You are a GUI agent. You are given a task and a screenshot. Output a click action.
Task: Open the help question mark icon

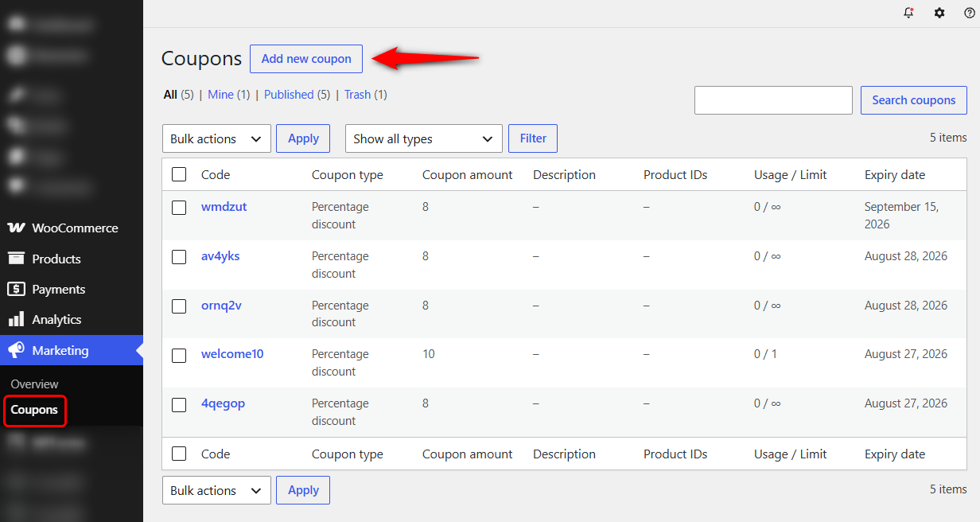(969, 13)
